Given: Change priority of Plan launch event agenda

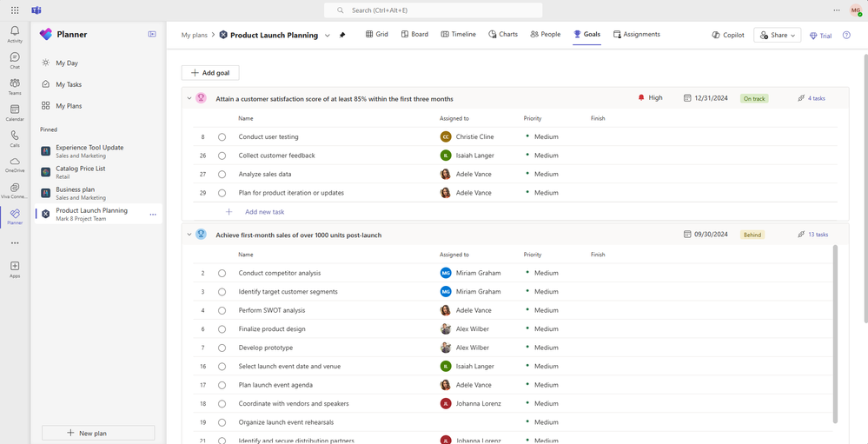Looking at the screenshot, I should coord(542,385).
